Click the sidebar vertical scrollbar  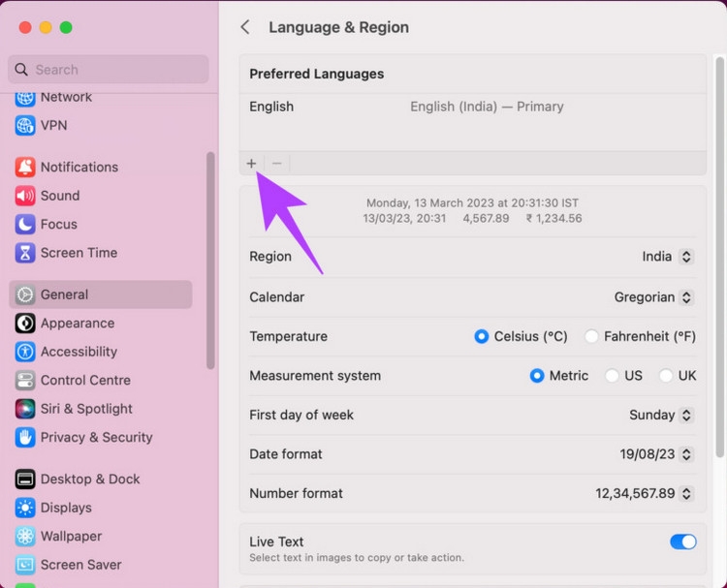210,260
